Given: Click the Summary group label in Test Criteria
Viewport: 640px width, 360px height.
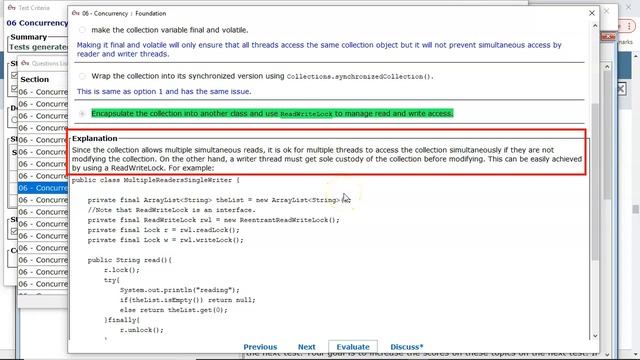Looking at the screenshot, I should tap(29, 37).
